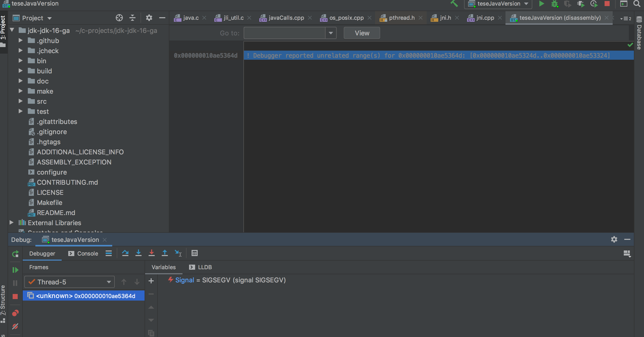Switch to the Console tab in debug panel
644x337 pixels.
(87, 253)
